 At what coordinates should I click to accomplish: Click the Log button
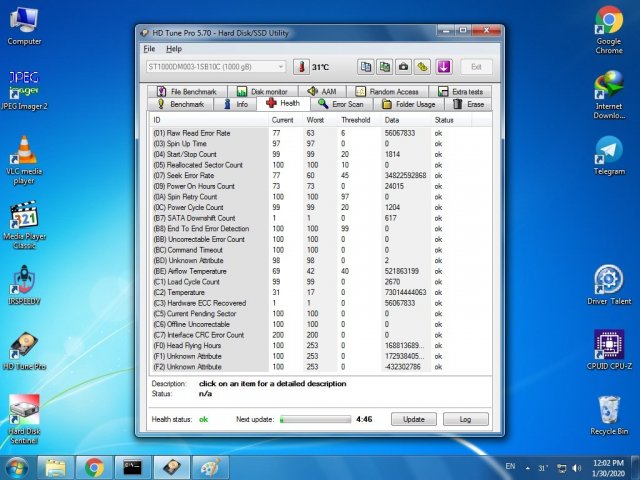(x=466, y=419)
